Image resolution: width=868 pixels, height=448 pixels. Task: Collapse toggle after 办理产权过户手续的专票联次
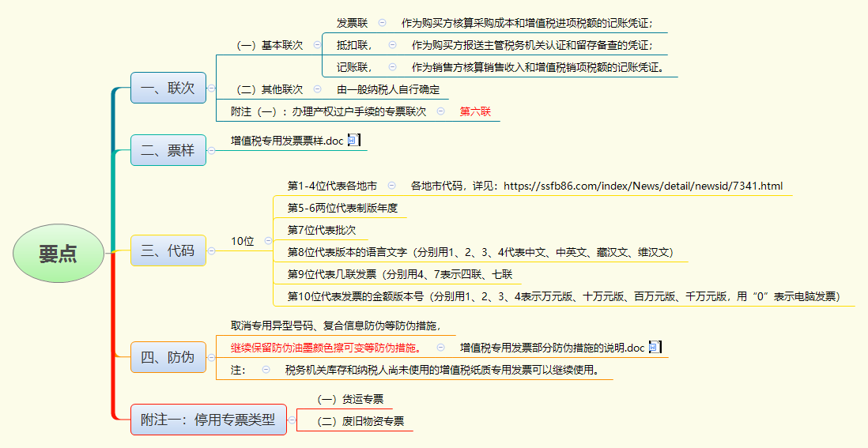click(440, 111)
